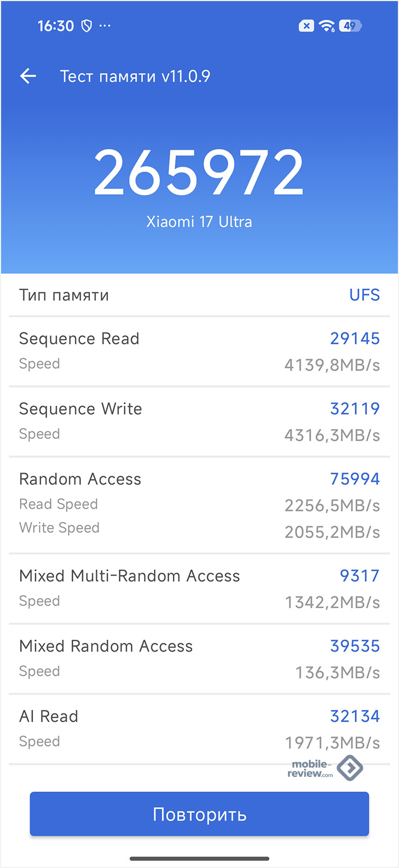399x868 pixels.
Task: Tap the total score 265972
Action: (199, 173)
